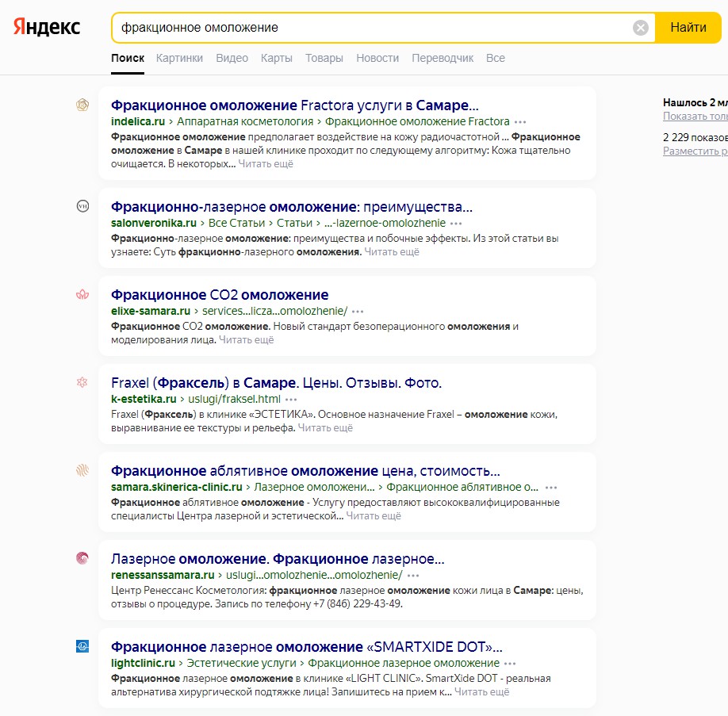728x716 pixels.
Task: Click the indelica.ru domain link
Action: [138, 121]
